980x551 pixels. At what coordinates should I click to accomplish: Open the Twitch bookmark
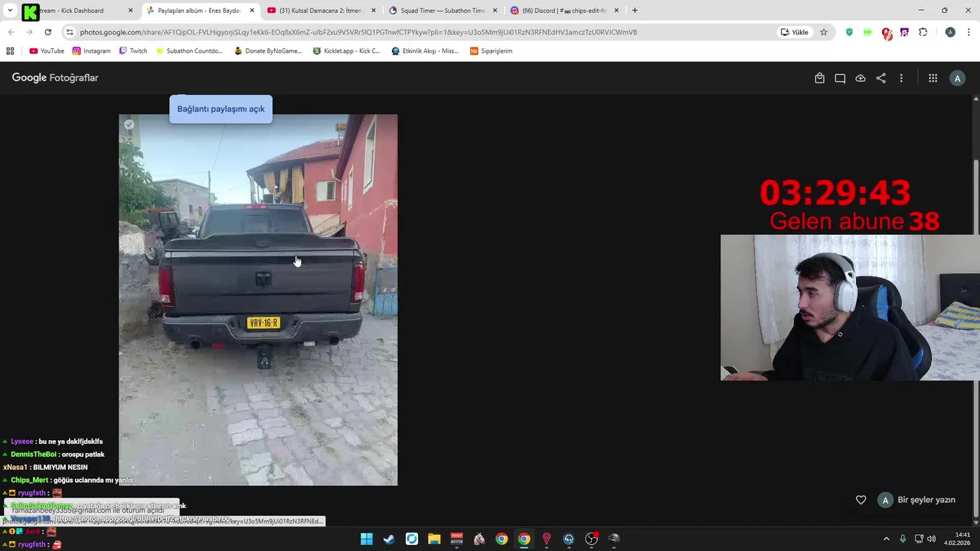pyautogui.click(x=133, y=51)
